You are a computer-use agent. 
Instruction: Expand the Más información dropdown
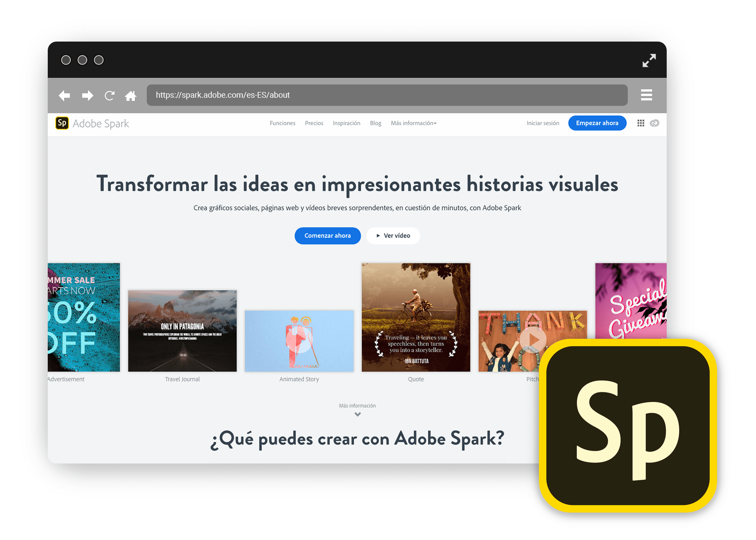(x=414, y=123)
